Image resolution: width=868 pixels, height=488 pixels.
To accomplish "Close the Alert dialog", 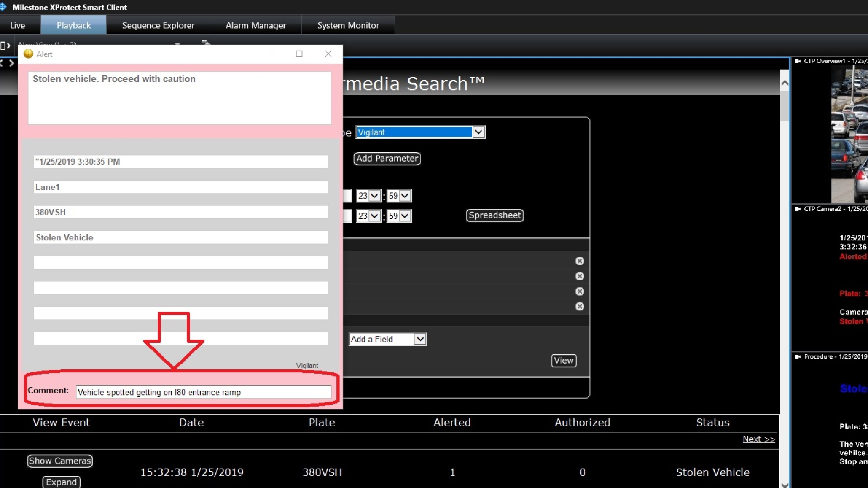I will tap(328, 54).
